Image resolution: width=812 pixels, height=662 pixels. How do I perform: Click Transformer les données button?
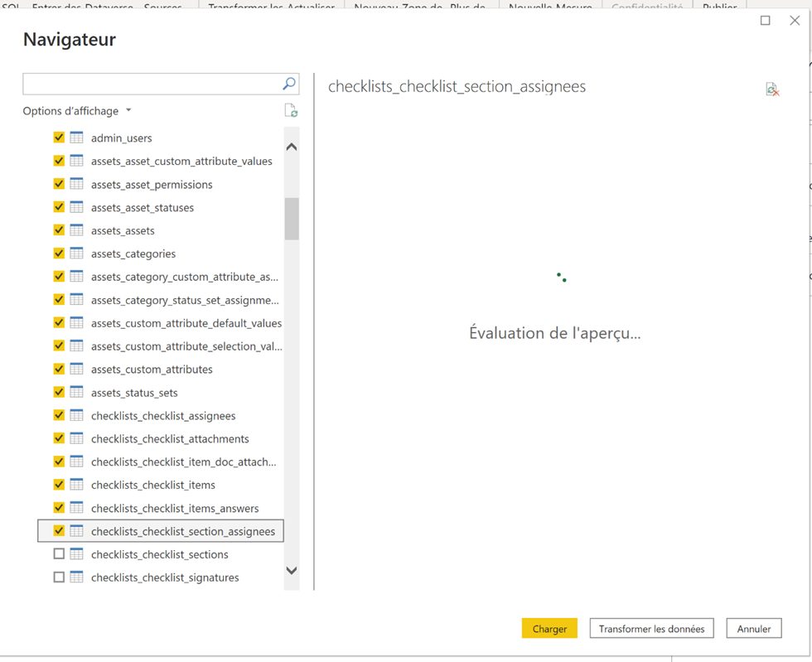tap(651, 628)
